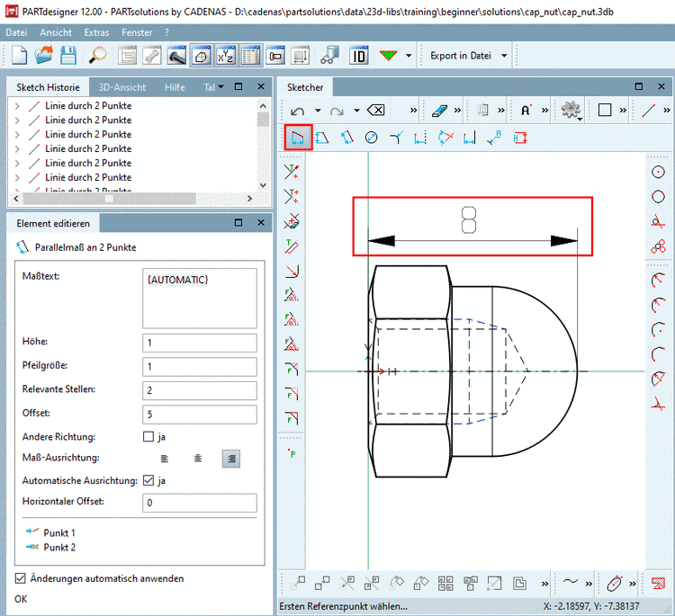
Task: Click the magnifying glass search icon
Action: [x=97, y=55]
